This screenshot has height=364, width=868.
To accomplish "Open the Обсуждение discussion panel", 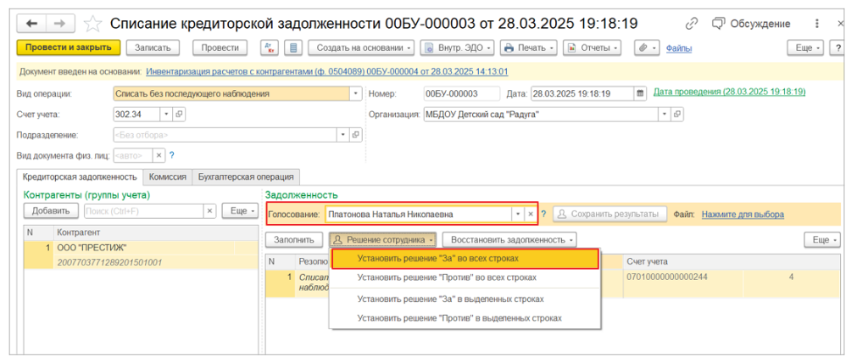I will tap(751, 24).
